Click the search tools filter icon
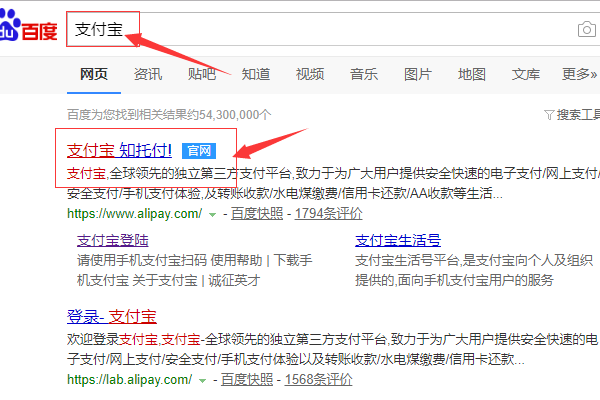 tap(549, 114)
